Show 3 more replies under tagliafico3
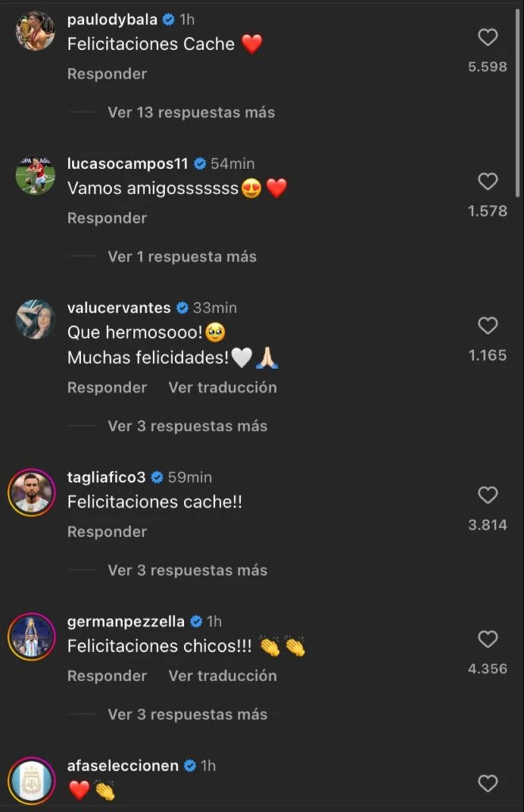The image size is (524, 812). (187, 571)
